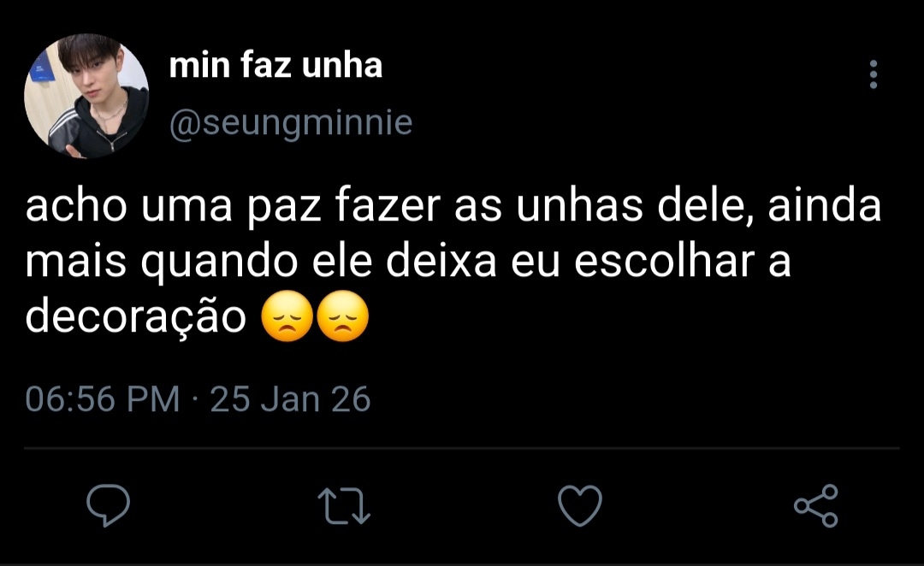Like the tweet with the heart icon
This screenshot has width=924, height=566.
coord(580,505)
